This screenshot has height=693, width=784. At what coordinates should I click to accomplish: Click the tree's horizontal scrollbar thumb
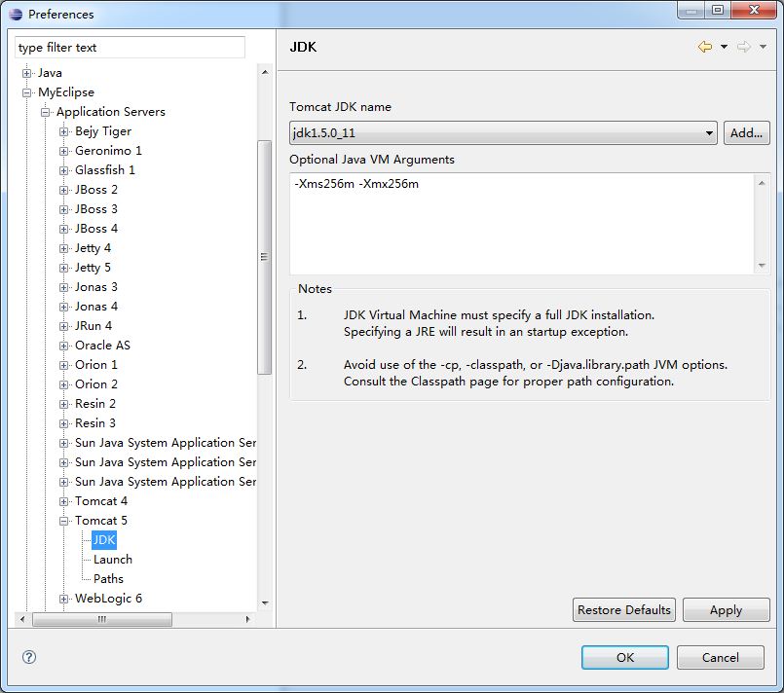point(102,619)
